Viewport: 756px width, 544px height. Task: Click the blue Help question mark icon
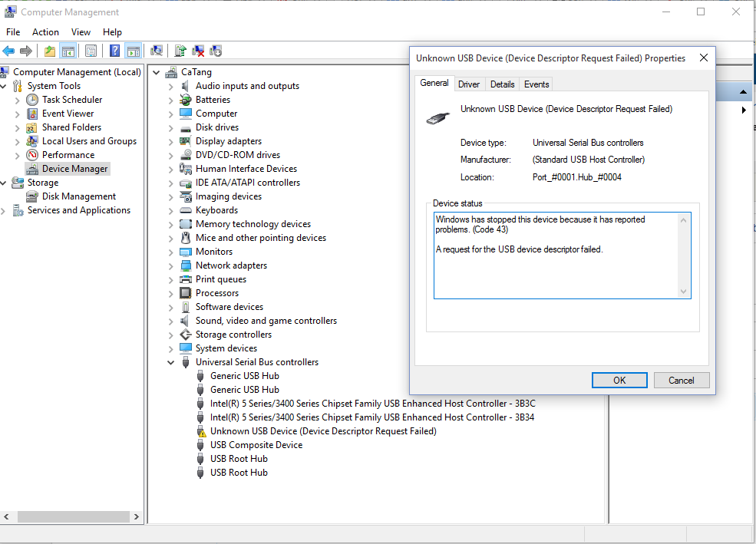(x=114, y=51)
